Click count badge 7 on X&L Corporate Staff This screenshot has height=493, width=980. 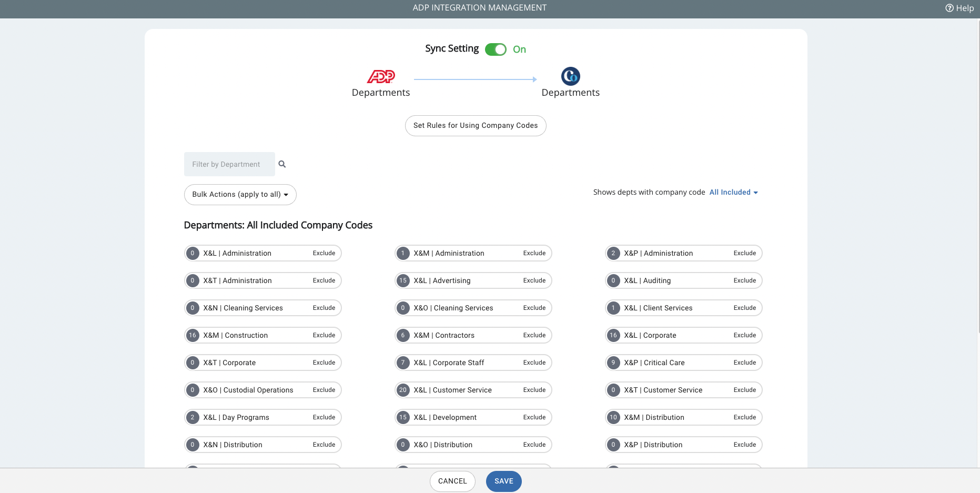point(403,363)
